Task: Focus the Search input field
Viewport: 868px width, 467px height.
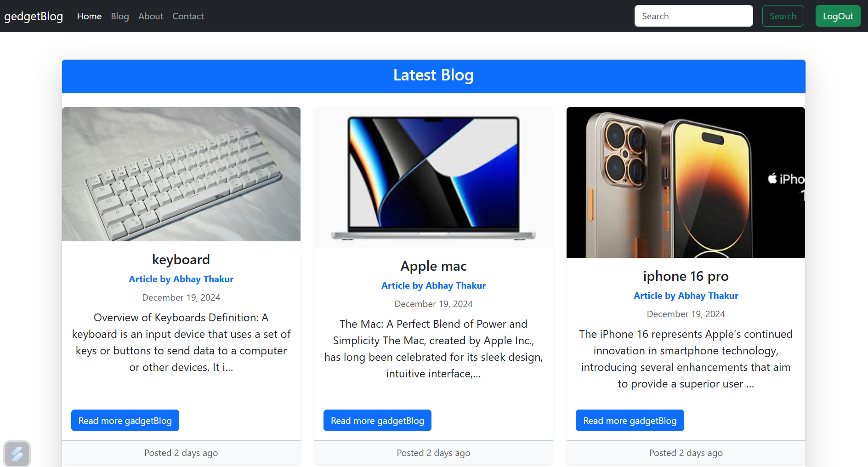Action: tap(693, 16)
